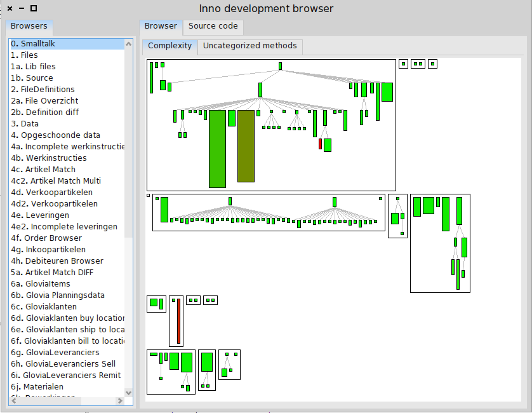Click the minimize window dash icon

click(22, 8)
